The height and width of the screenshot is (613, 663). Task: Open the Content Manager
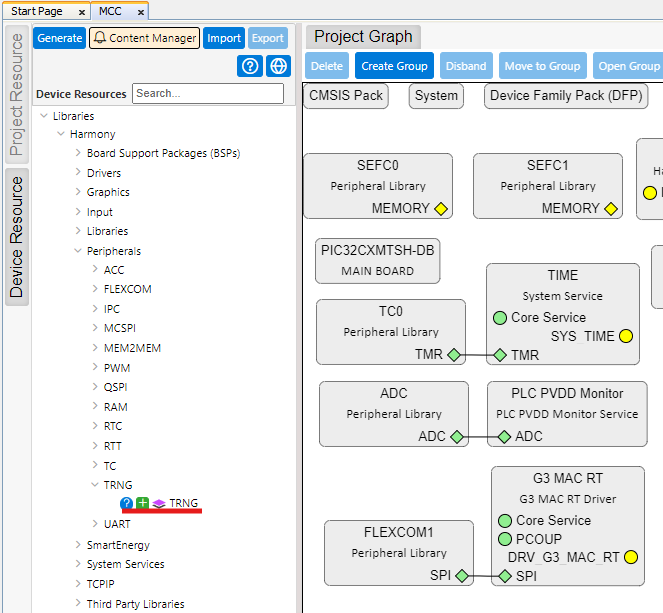pos(144,38)
